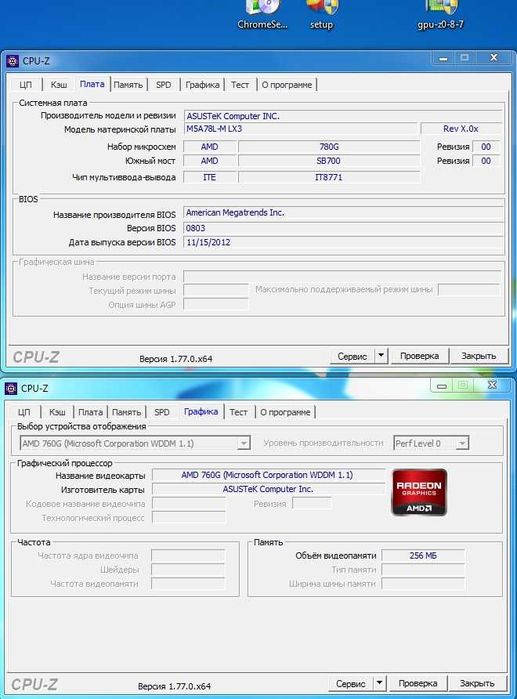Open the display device selection combo box
Viewport: 517px width, 699px height.
point(135,444)
